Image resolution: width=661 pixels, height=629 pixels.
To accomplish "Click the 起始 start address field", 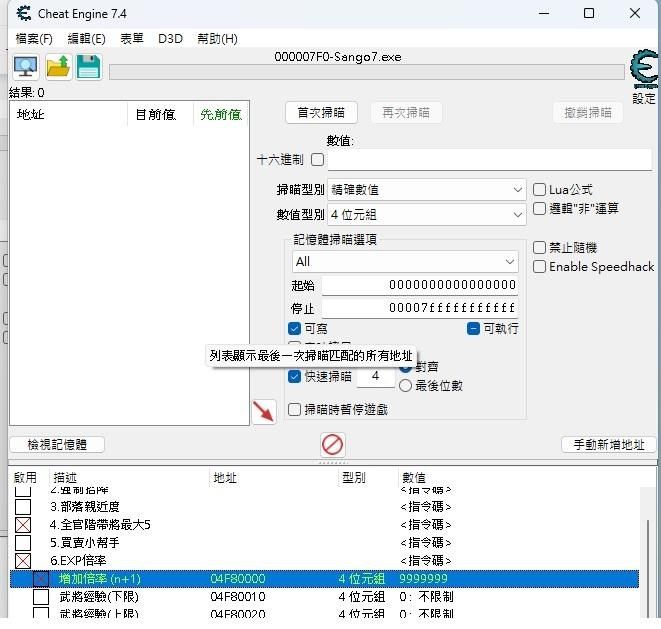I will [420, 285].
